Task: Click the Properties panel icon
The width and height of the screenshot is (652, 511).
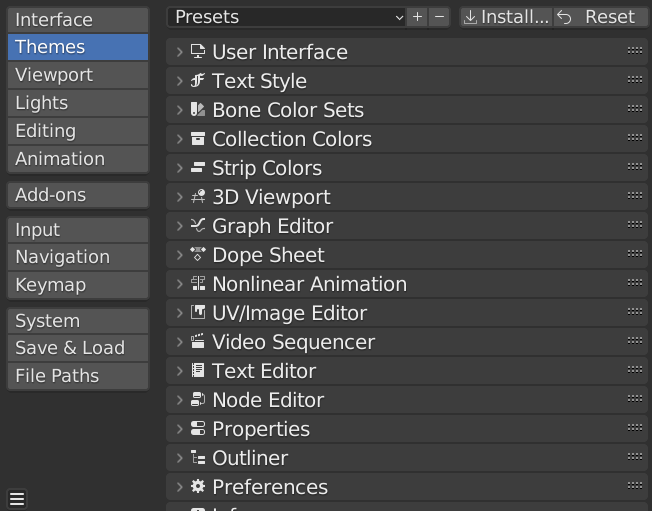Action: pyautogui.click(x=198, y=428)
